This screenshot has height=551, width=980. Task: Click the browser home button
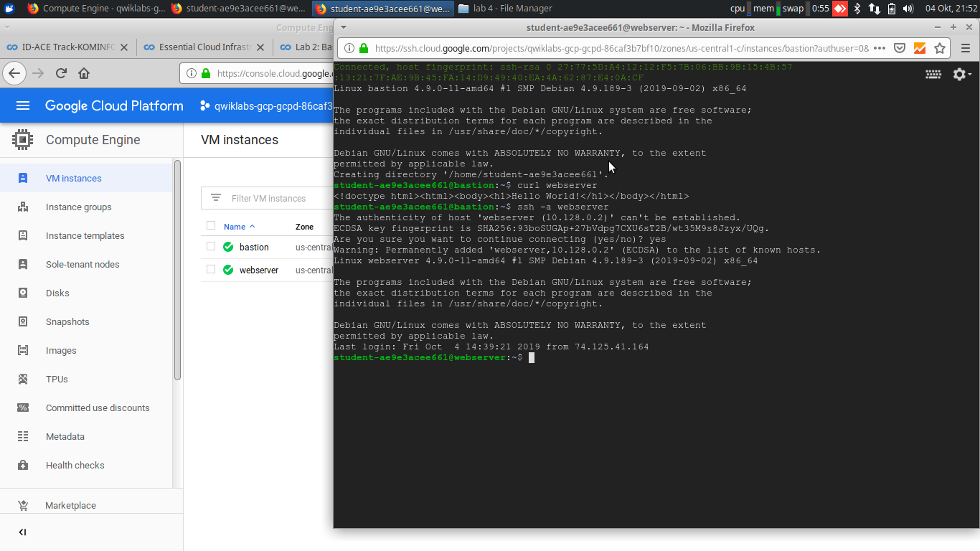tap(84, 73)
